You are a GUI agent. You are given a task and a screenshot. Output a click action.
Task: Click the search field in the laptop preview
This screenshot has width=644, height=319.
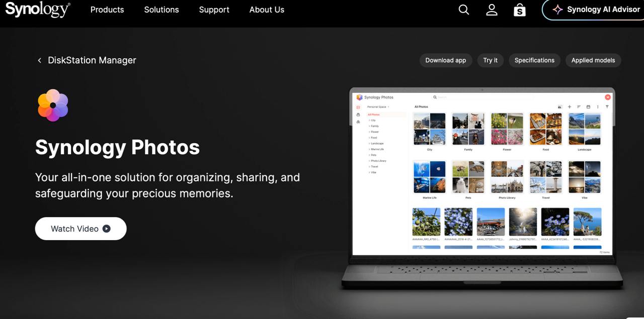point(483,97)
